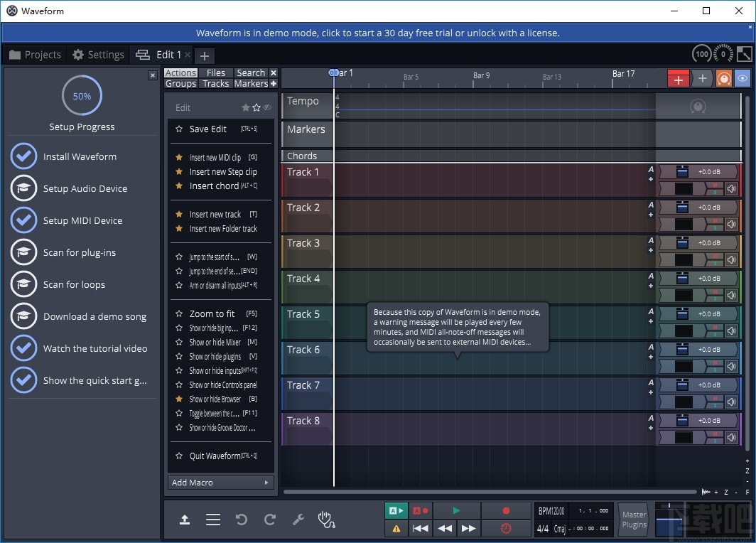
Task: Switch to the Settings tab
Action: (x=98, y=55)
